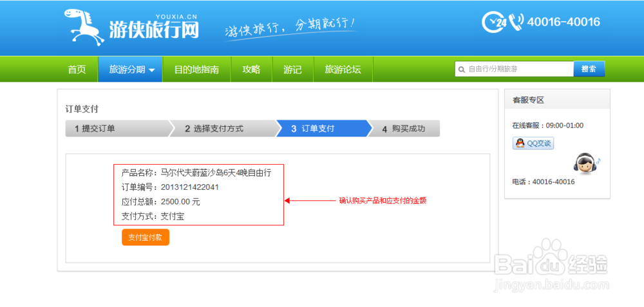Click the 游侠旅行网 site title
Viewport: 644px width, 307px height.
tap(154, 30)
